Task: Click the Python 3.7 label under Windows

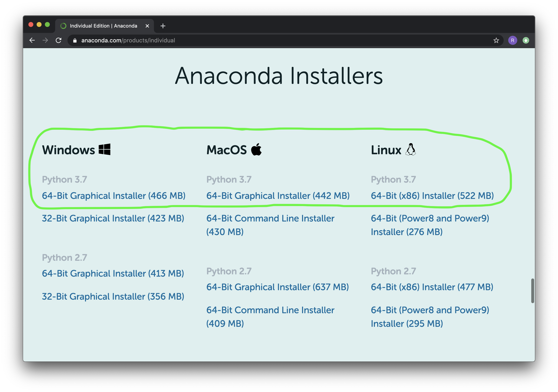Action: [64, 180]
